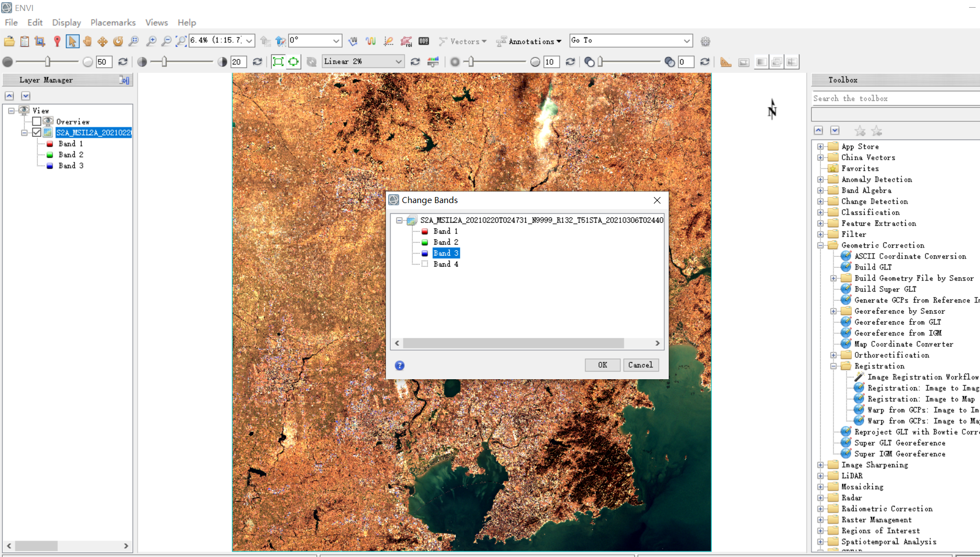Open the placemark pin tool
980x557 pixels.
pos(58,41)
